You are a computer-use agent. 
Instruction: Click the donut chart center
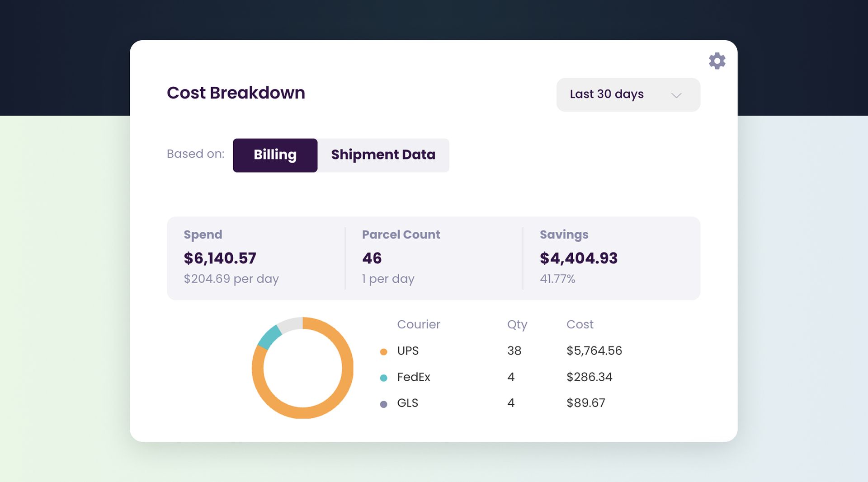(303, 368)
